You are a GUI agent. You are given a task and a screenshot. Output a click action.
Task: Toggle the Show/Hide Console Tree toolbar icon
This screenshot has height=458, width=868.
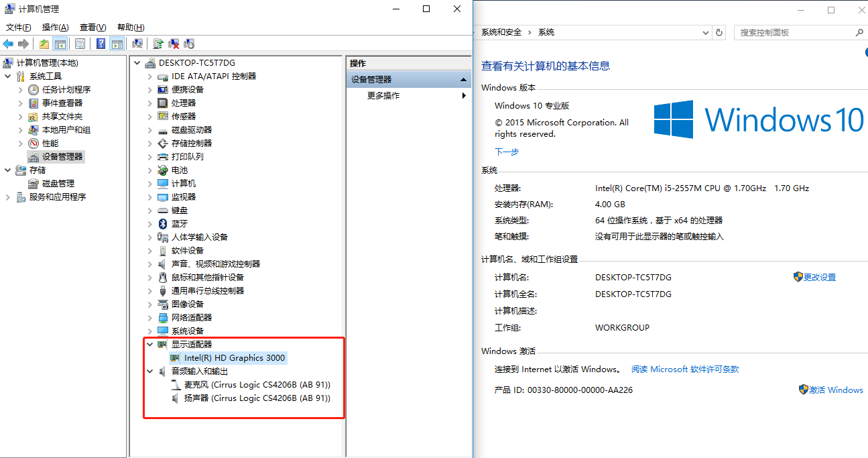60,44
